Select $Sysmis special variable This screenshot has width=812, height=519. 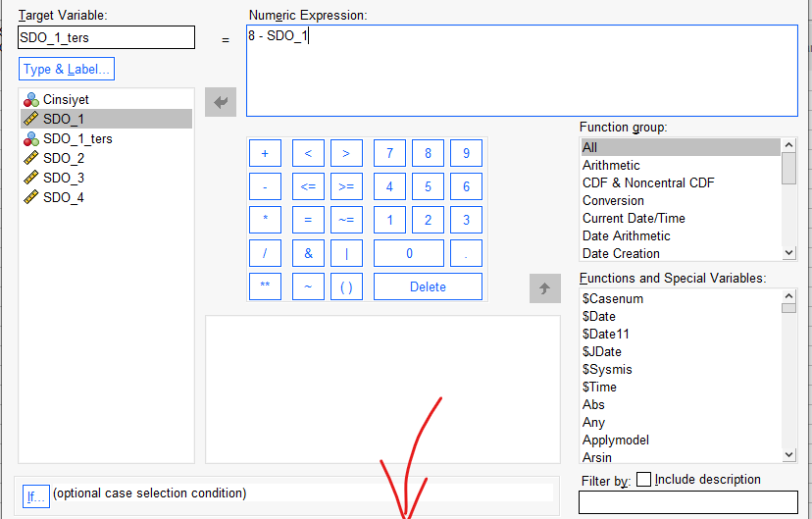[681, 369]
